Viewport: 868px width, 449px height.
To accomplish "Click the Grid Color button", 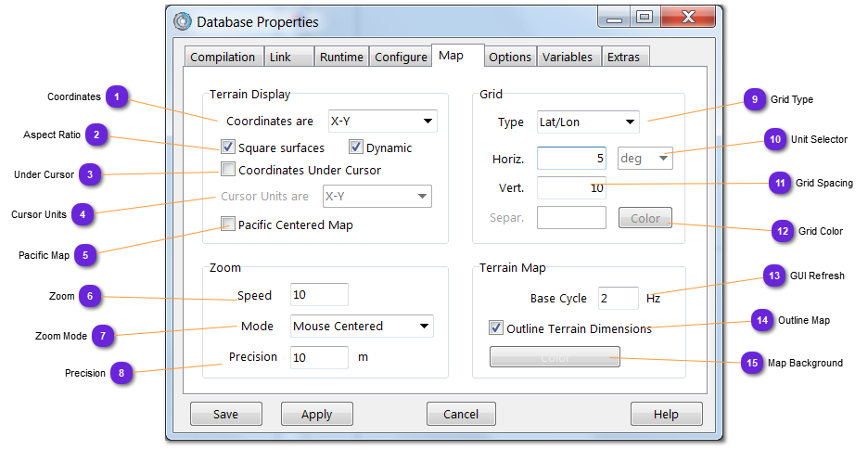I will (x=645, y=218).
